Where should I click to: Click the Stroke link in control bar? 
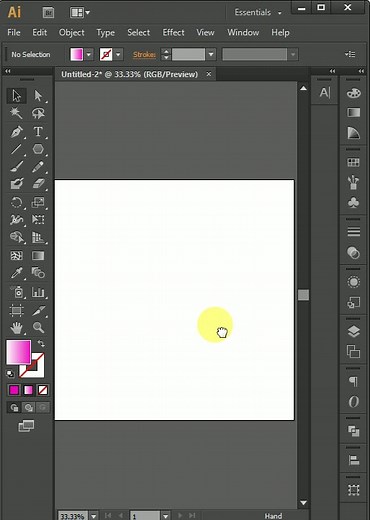click(144, 54)
